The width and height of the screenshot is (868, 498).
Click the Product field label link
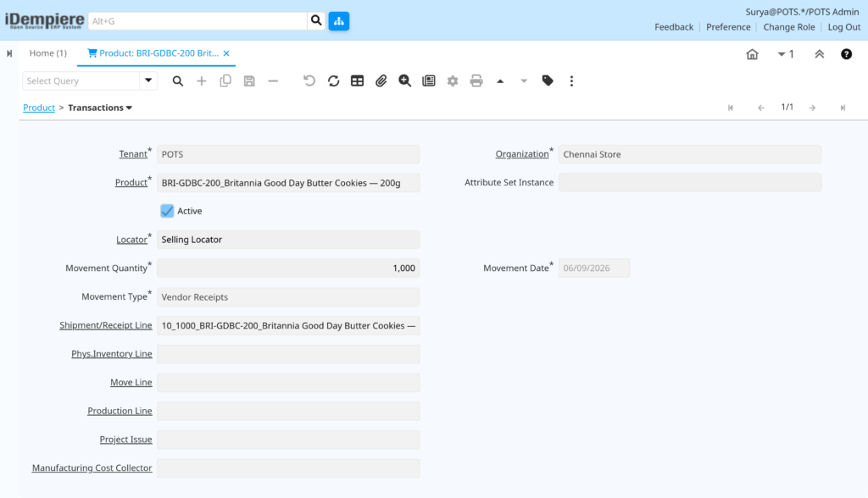click(x=131, y=182)
